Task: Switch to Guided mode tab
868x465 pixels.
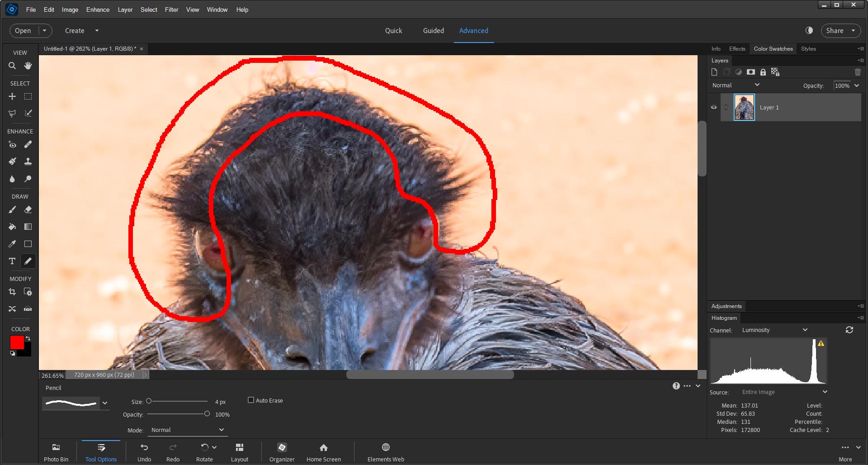Action: (433, 31)
